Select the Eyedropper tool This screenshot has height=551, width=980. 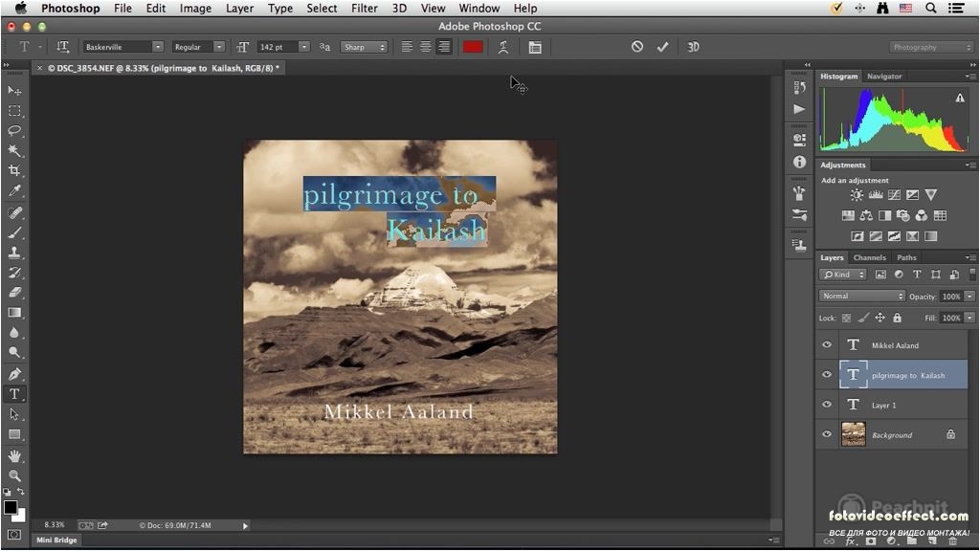[x=14, y=190]
